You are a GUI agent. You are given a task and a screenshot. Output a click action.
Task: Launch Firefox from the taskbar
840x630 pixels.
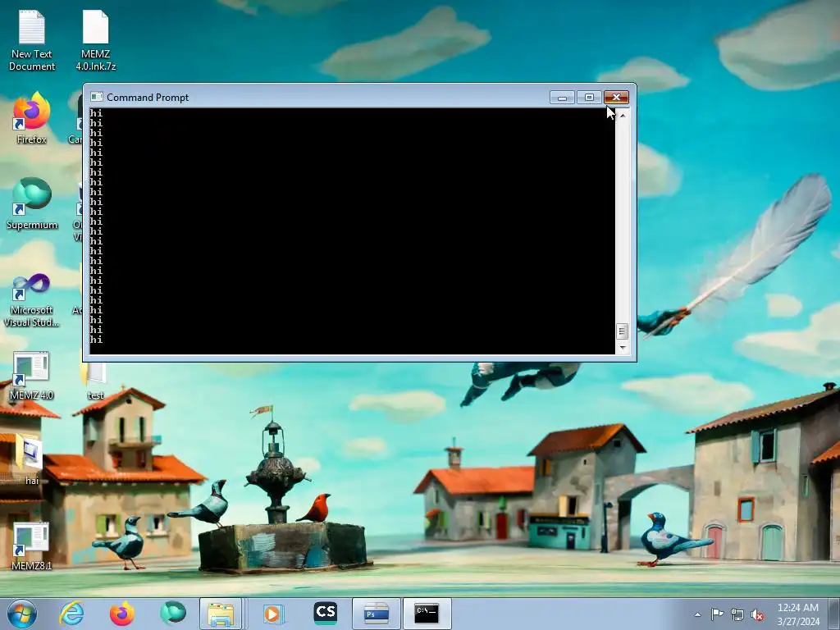pyautogui.click(x=122, y=614)
